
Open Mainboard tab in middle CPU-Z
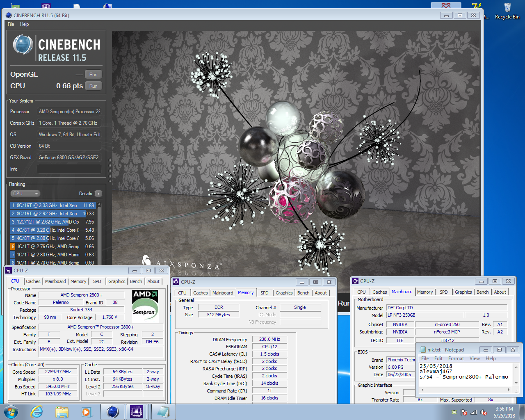tap(223, 293)
